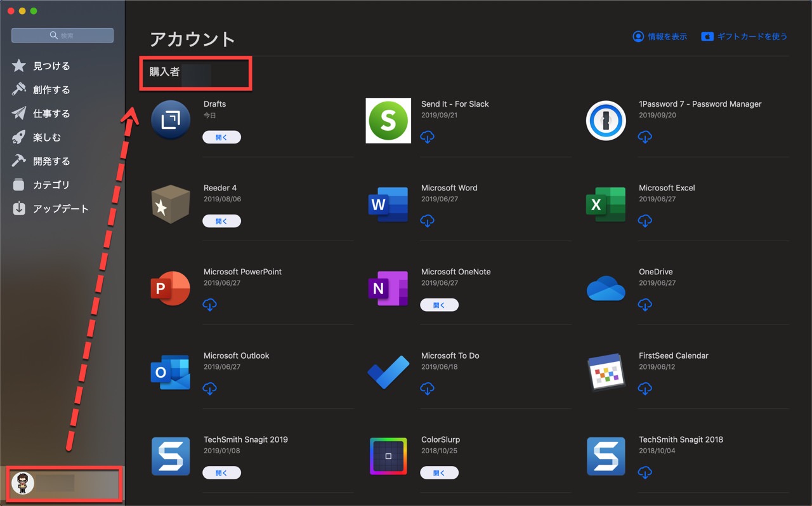Viewport: 812px width, 506px height.
Task: Open TechSmith Snagit 2019 with 開く button
Action: tap(221, 472)
